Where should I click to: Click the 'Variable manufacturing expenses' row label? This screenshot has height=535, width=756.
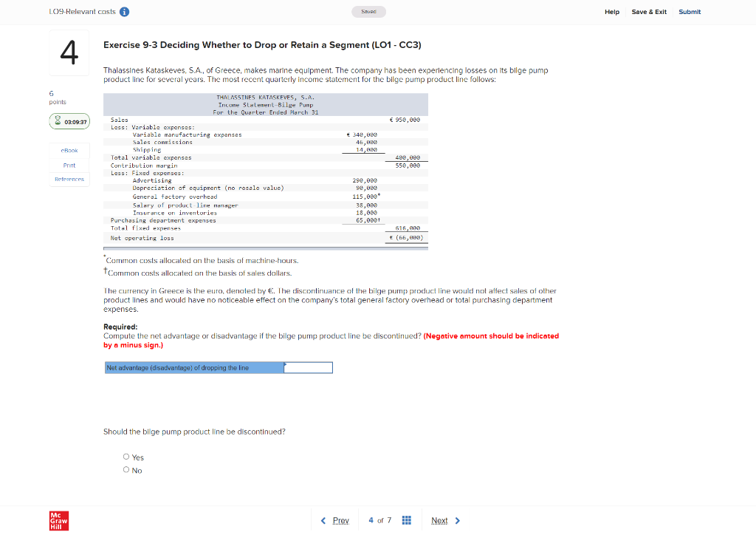point(187,134)
